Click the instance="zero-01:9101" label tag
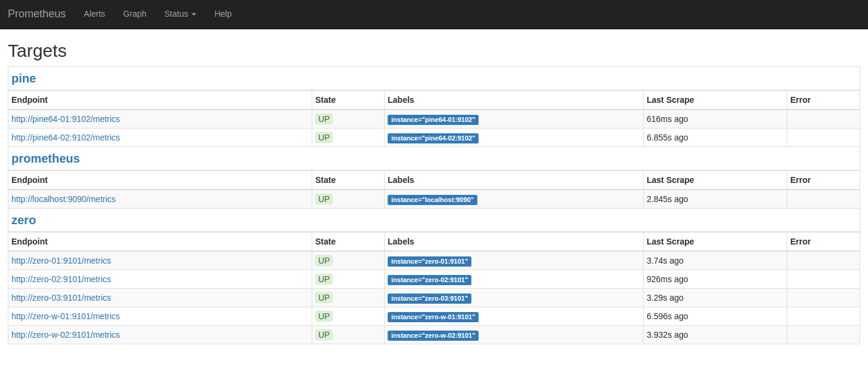 [x=430, y=261]
